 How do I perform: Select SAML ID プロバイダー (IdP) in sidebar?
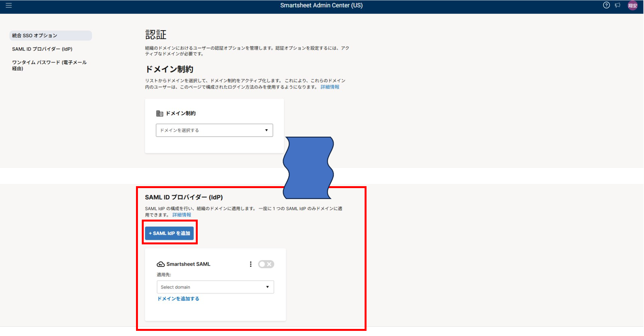(x=42, y=49)
